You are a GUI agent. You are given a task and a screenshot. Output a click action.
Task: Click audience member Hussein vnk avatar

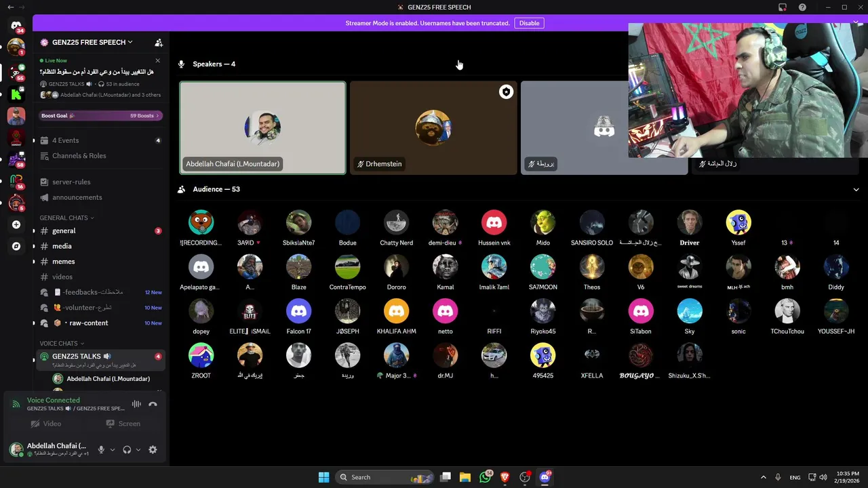[494, 222]
